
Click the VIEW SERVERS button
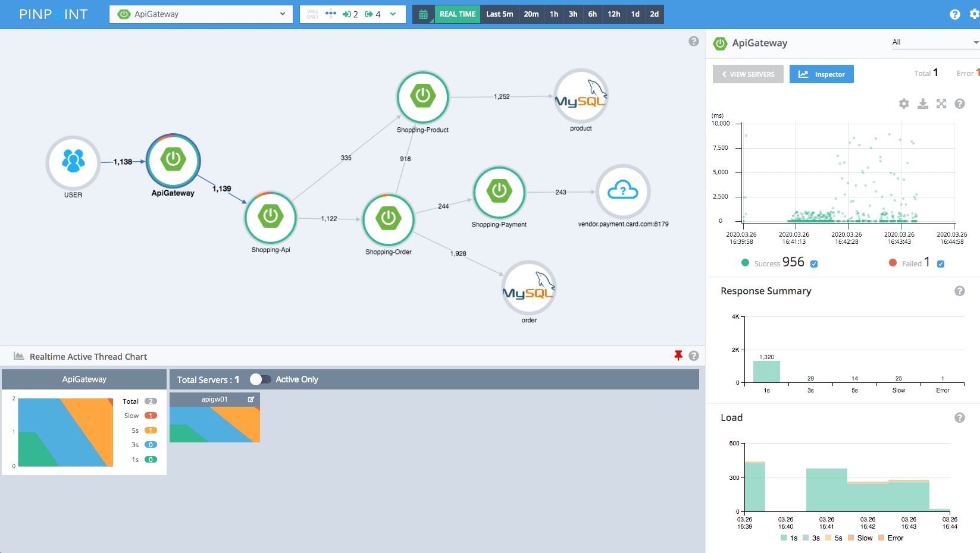(x=747, y=74)
